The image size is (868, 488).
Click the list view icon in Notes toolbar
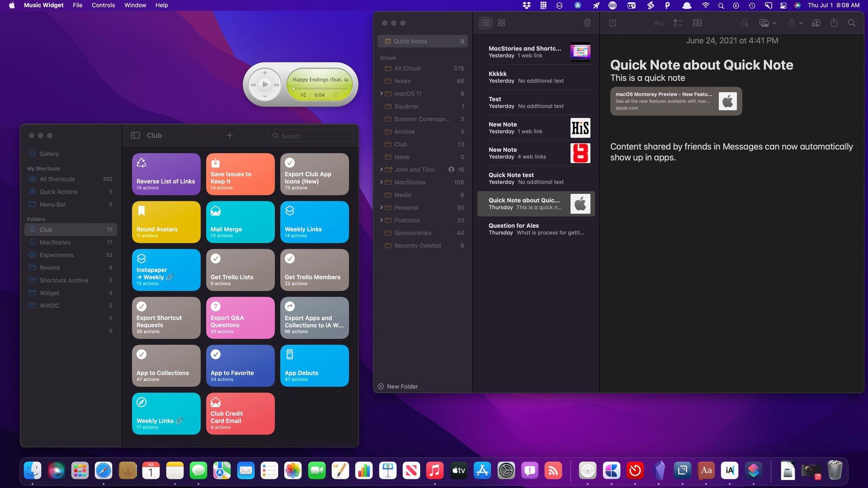[486, 22]
